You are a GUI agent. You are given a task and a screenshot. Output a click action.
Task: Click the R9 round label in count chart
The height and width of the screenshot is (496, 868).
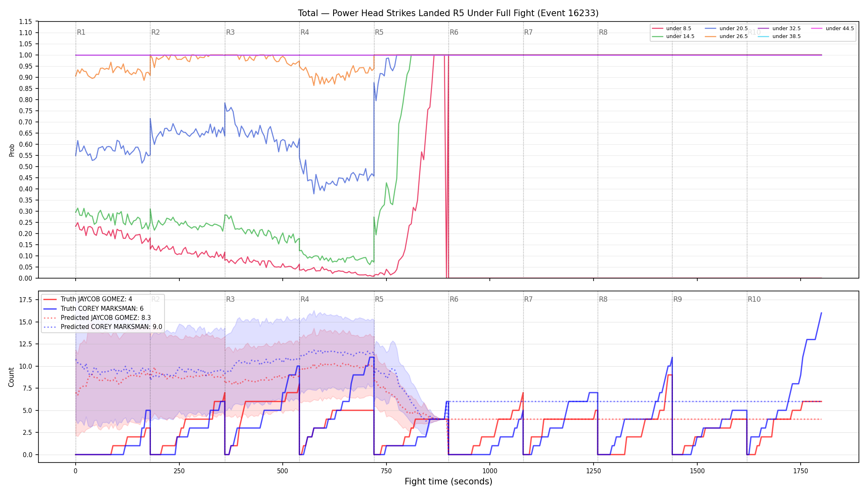677,299
